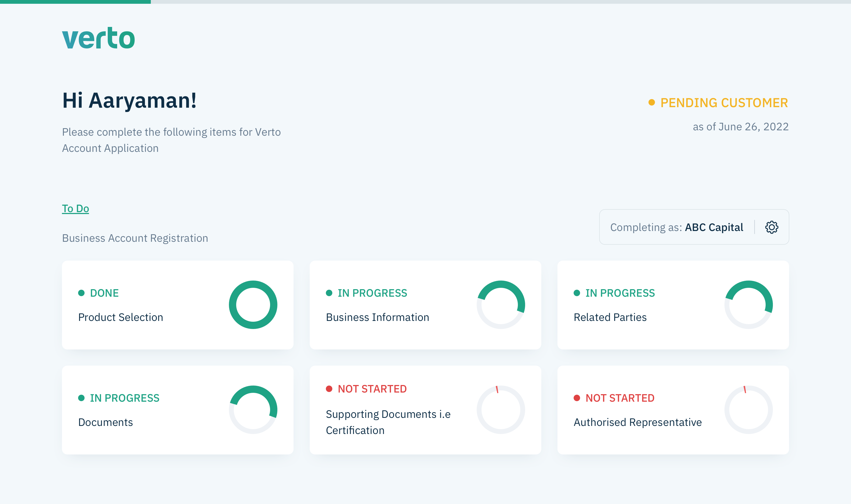Click the Not Started status on Authorised Representative

coord(620,398)
